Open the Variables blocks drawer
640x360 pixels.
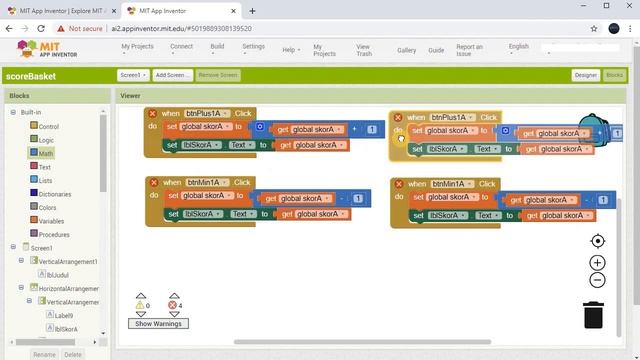point(47,220)
